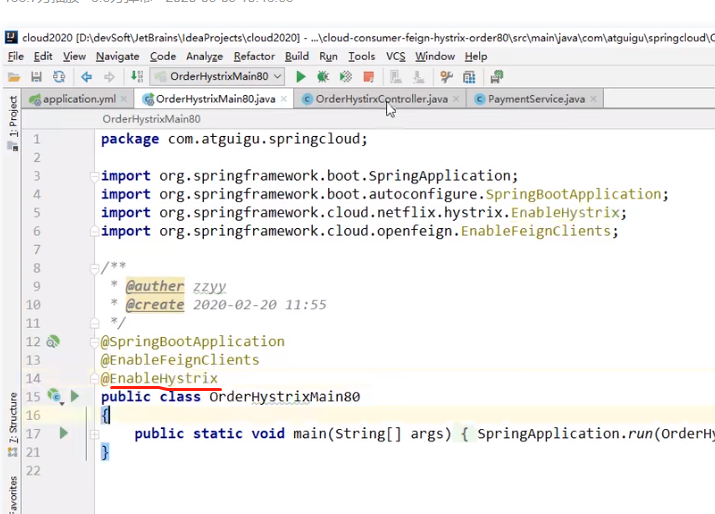Expand the folded main method on line 17

(94, 434)
